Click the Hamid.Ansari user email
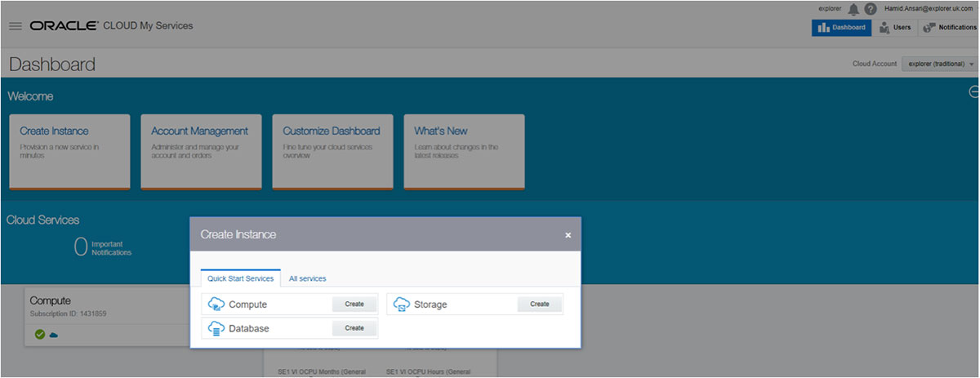 [929, 9]
